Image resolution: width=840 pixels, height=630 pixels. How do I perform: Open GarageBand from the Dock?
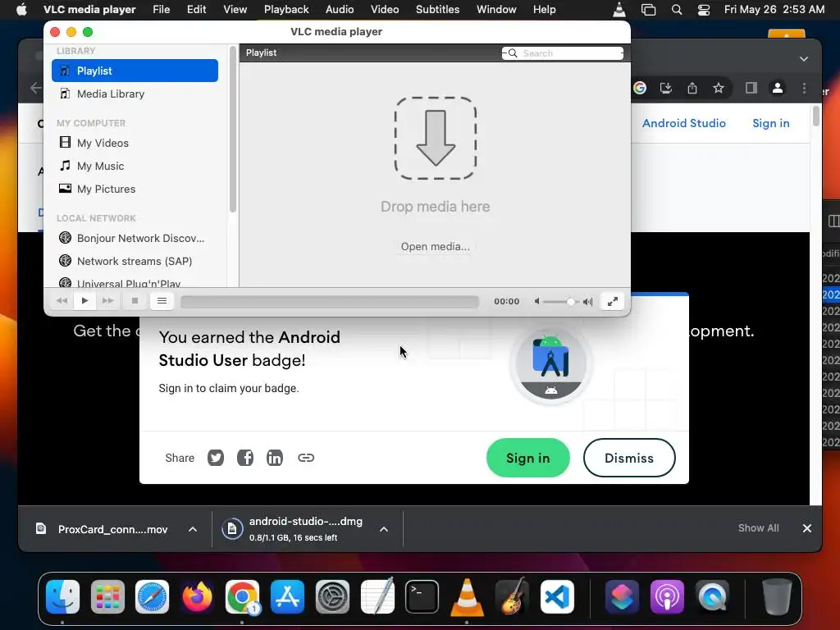(x=512, y=597)
